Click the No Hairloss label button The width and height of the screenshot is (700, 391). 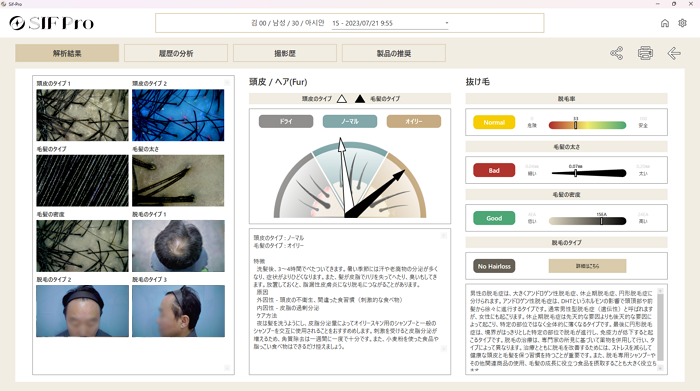(x=494, y=266)
